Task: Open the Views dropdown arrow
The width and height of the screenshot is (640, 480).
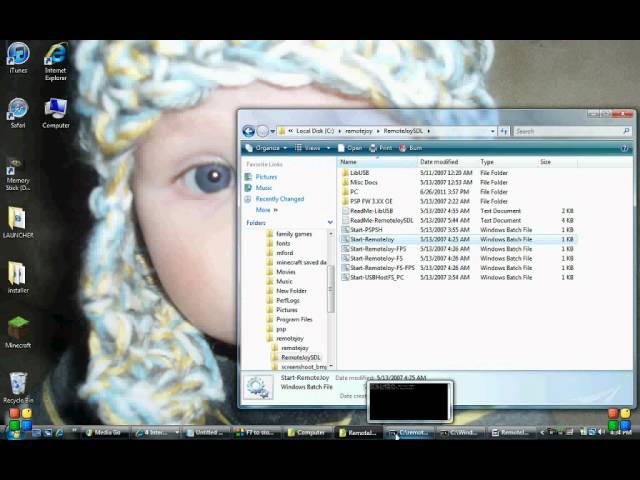Action: click(328, 148)
